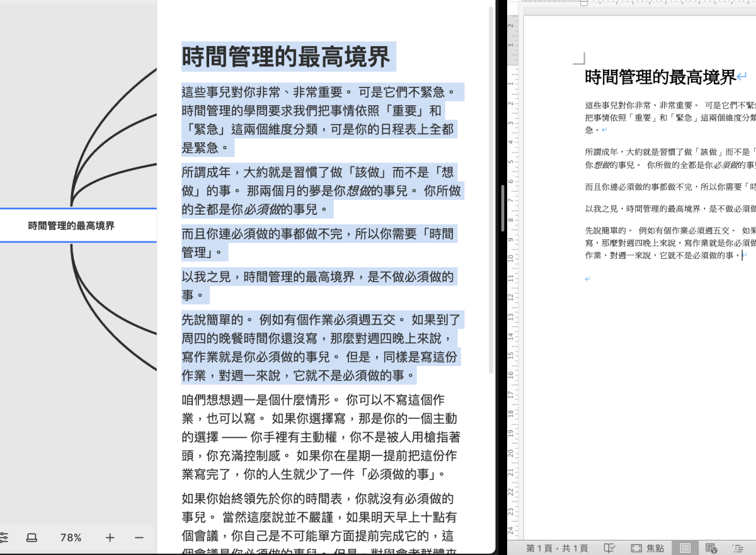Click the 第1頁，共1頁 page count indicator
756x555 pixels.
point(557,548)
